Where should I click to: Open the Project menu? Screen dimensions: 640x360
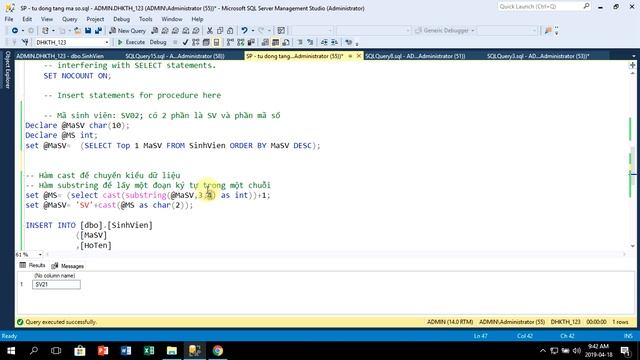95,19
